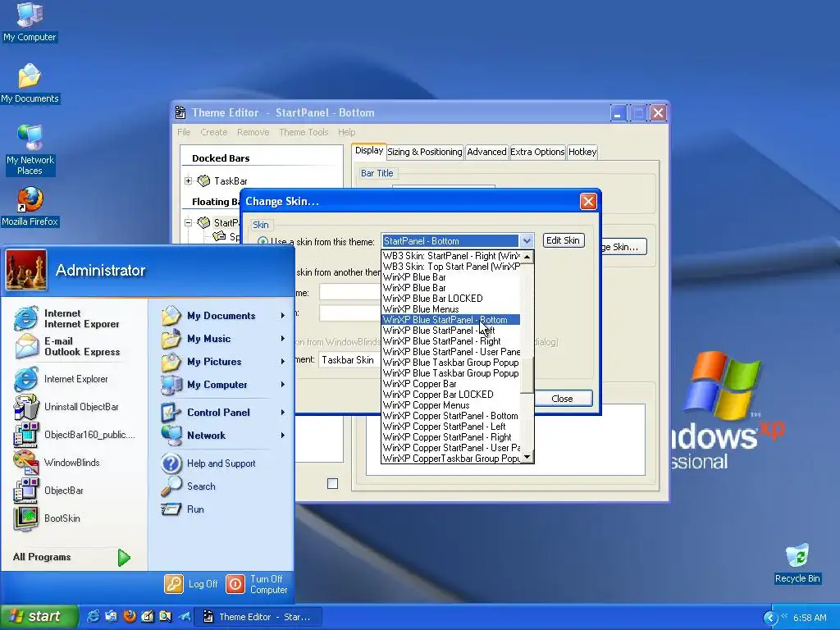Launch Mozilla Firefox from desktop

[30, 207]
